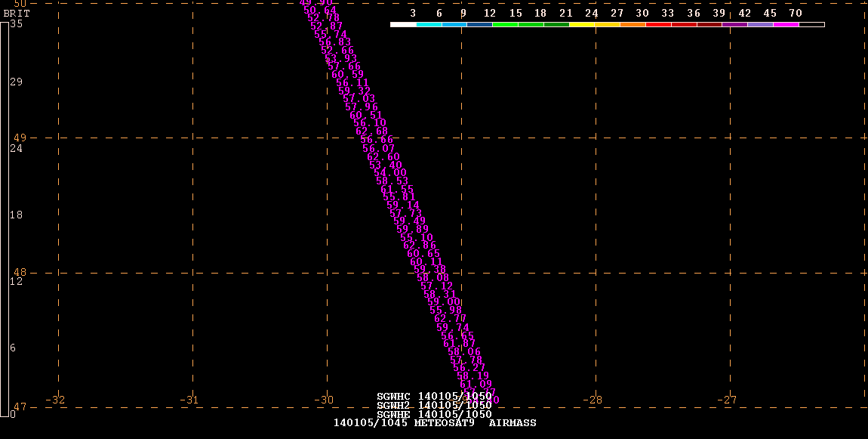Image resolution: width=868 pixels, height=439 pixels.
Task: Select the yellow swatch between 21 and 24
Action: (x=582, y=24)
